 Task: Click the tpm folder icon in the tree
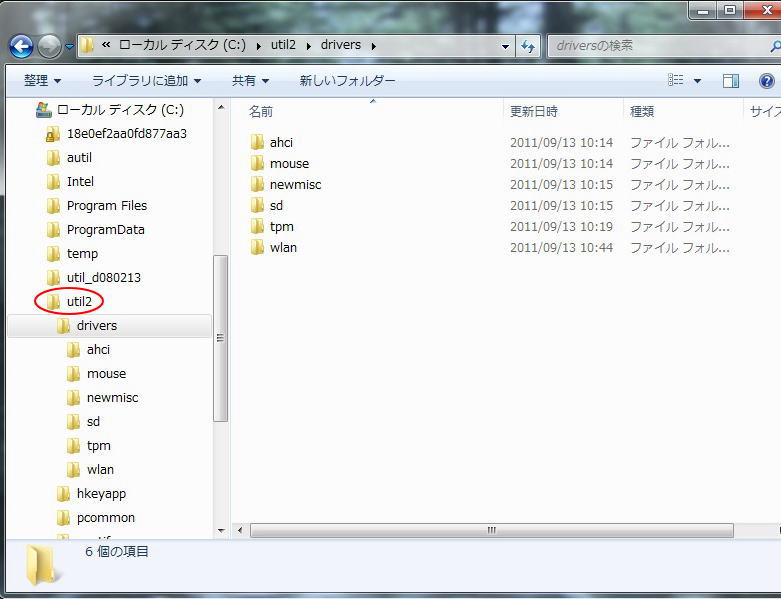pyautogui.click(x=73, y=445)
